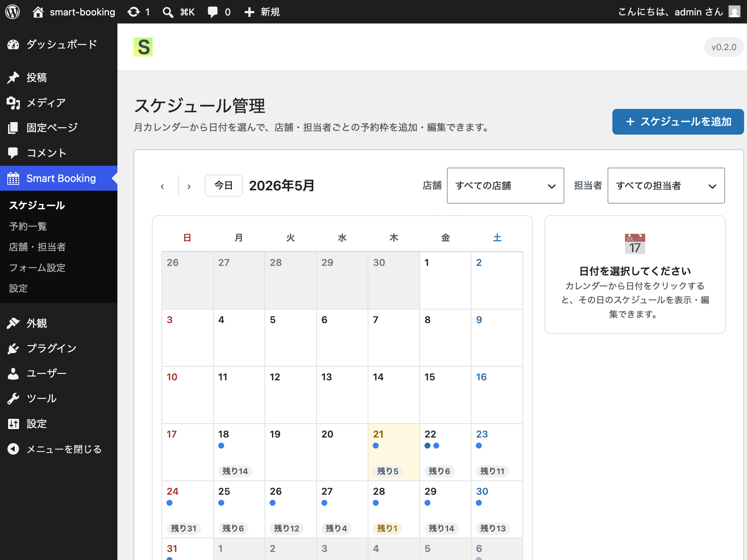The height and width of the screenshot is (560, 747).
Task: Select May 3 Sunday cell
Action: point(187,338)
